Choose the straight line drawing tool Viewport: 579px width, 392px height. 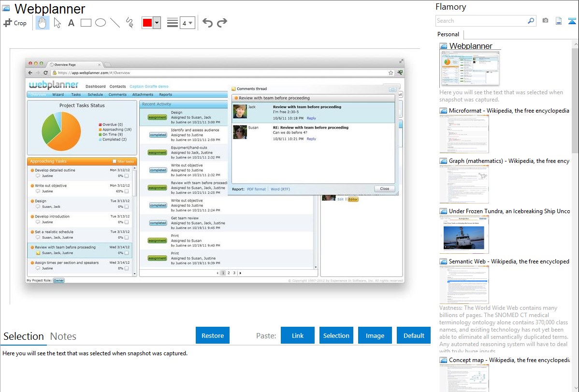tap(115, 23)
